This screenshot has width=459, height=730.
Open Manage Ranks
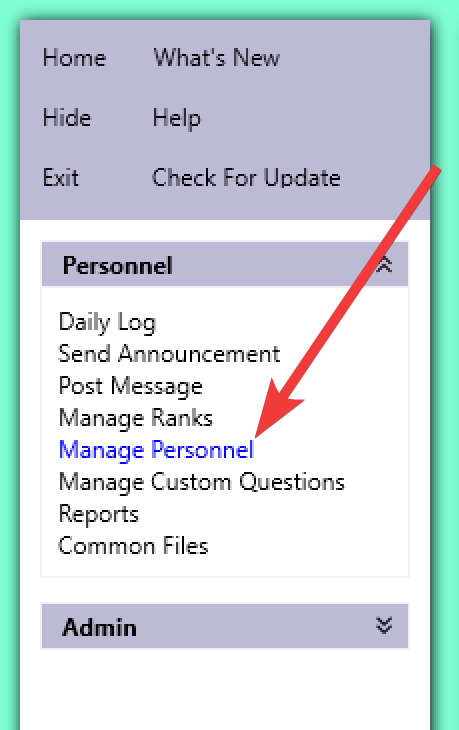point(135,418)
